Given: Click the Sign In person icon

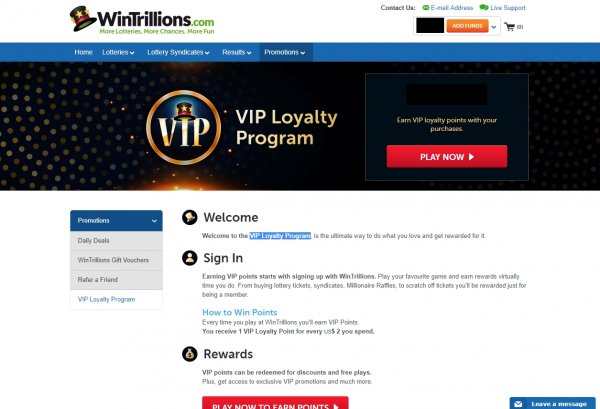Looking at the screenshot, I should 189,258.
